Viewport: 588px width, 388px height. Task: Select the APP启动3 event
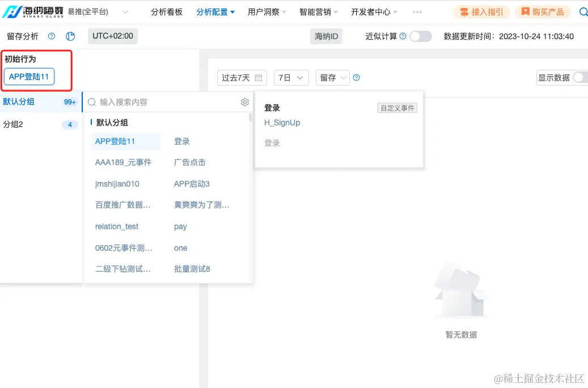click(192, 184)
